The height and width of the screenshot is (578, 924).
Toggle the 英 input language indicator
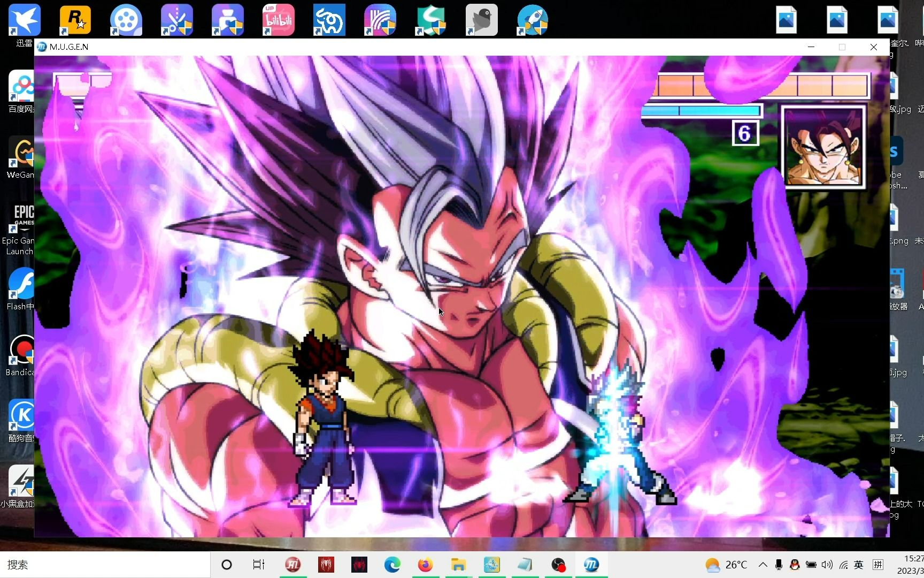(x=859, y=565)
